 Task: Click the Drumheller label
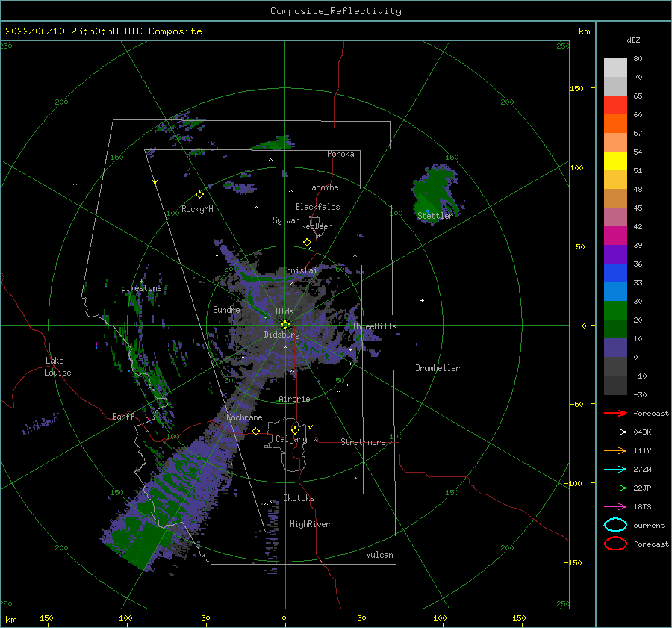click(x=438, y=368)
